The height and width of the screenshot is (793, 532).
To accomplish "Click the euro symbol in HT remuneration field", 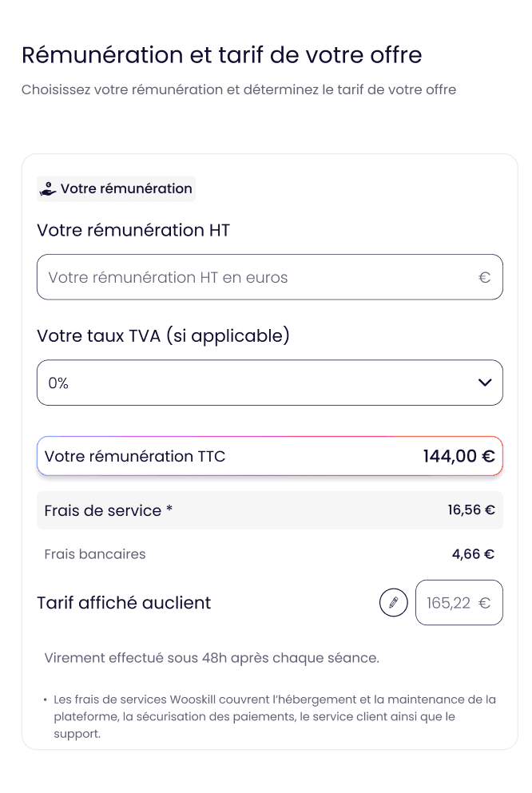I will [x=484, y=278].
